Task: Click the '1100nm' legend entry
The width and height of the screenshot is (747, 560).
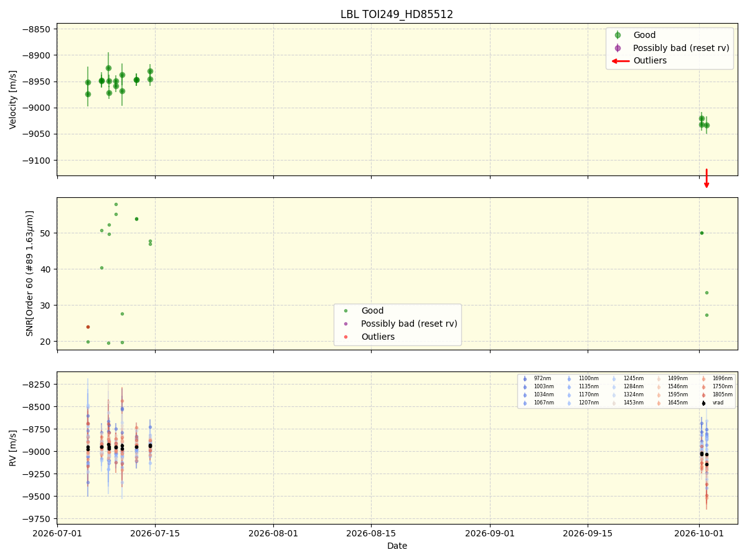Action: (588, 378)
